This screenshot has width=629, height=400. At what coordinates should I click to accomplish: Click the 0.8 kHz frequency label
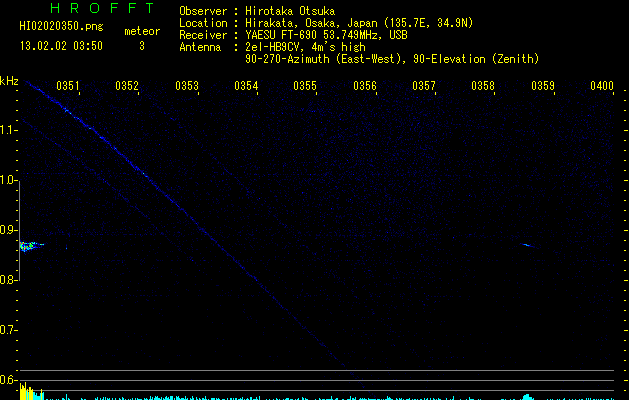8,280
